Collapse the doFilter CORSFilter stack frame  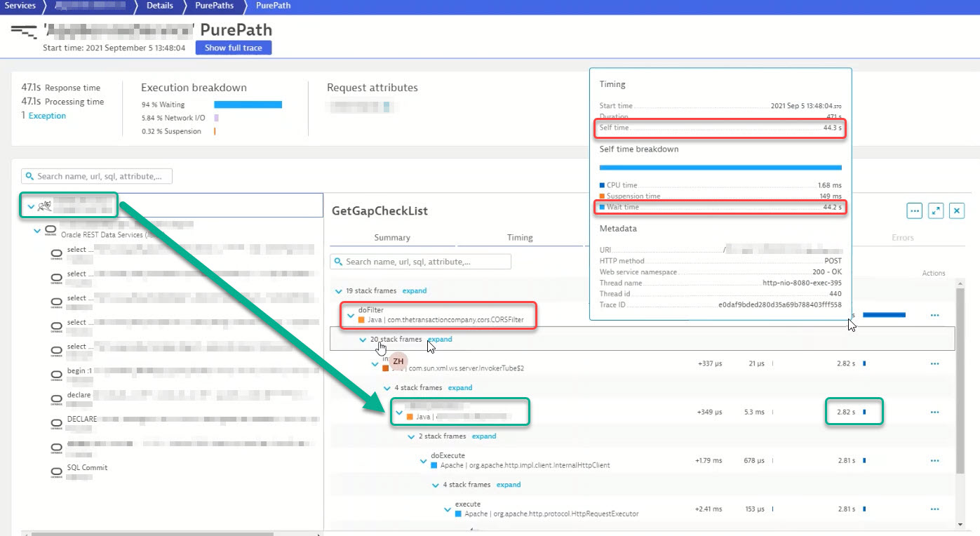tap(351, 316)
